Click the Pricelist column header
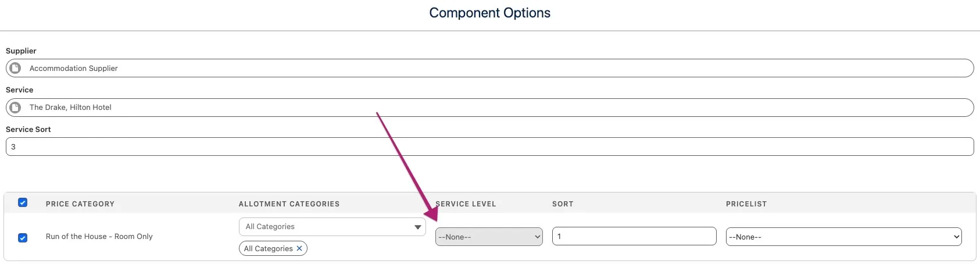The height and width of the screenshot is (264, 980). pos(746,204)
